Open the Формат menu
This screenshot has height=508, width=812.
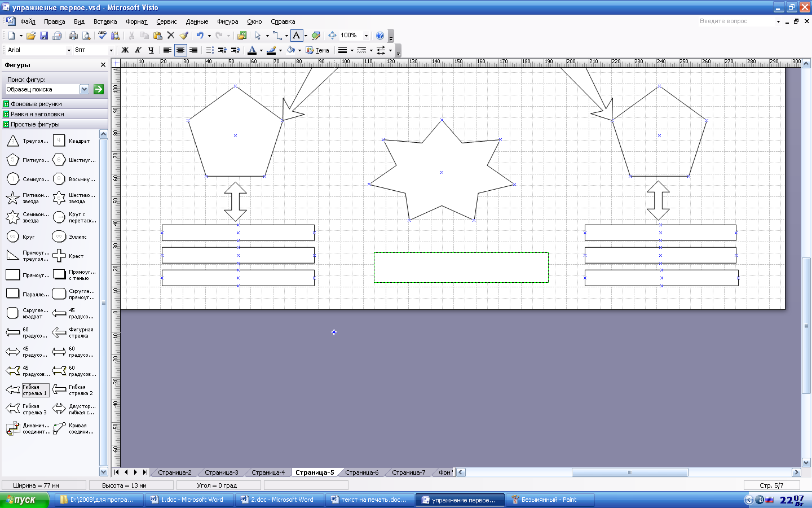pyautogui.click(x=136, y=21)
